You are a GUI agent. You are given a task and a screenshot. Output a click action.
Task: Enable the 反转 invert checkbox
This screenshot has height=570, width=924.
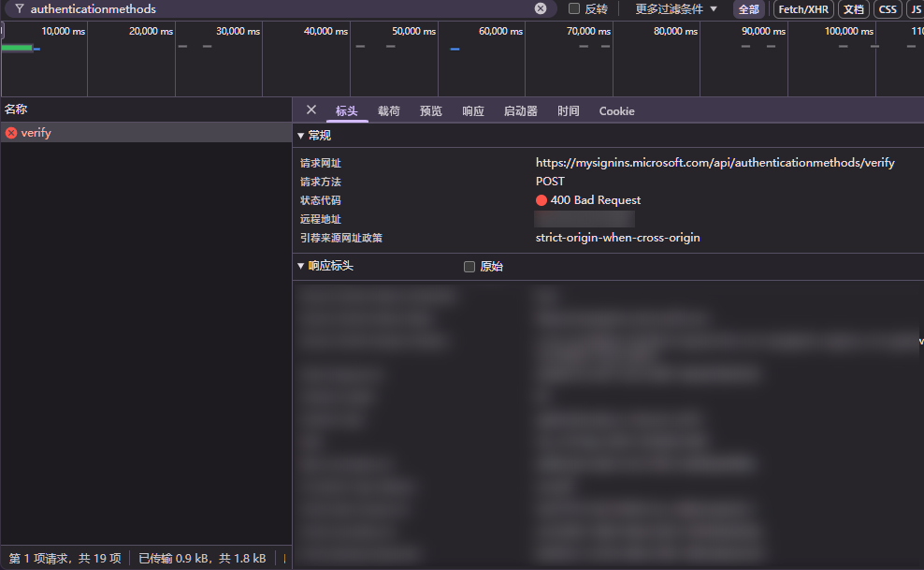pyautogui.click(x=574, y=8)
